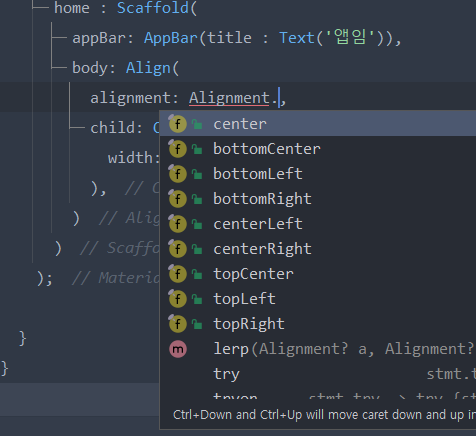Viewport: 476px width, 436px height.
Task: Click the field icon beside topCenter
Action: click(x=177, y=274)
